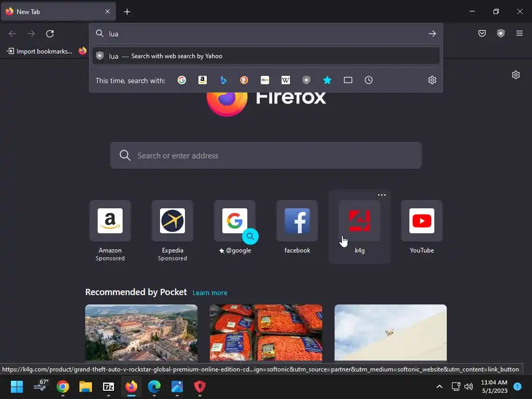This screenshot has height=399, width=532.
Task: Click the Pocket 'Learn more' link
Action: tap(210, 293)
